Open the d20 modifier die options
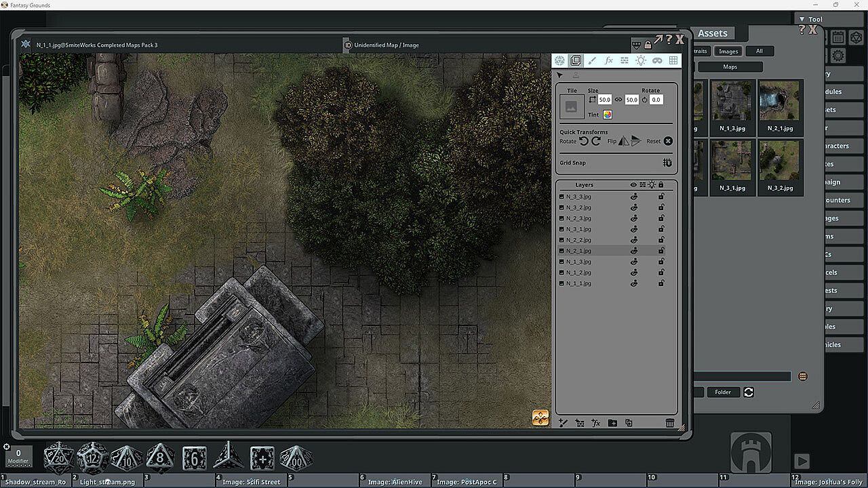Image resolution: width=868 pixels, height=488 pixels. pyautogui.click(x=59, y=457)
